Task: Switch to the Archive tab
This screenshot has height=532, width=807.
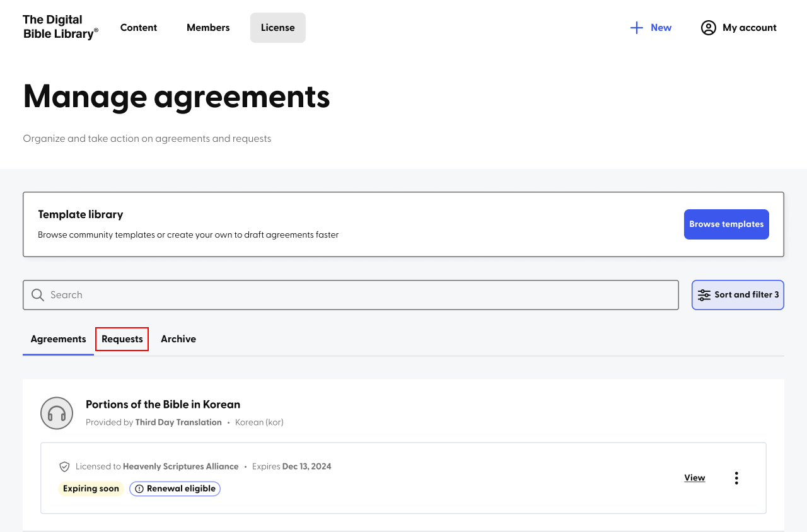Action: [x=178, y=339]
